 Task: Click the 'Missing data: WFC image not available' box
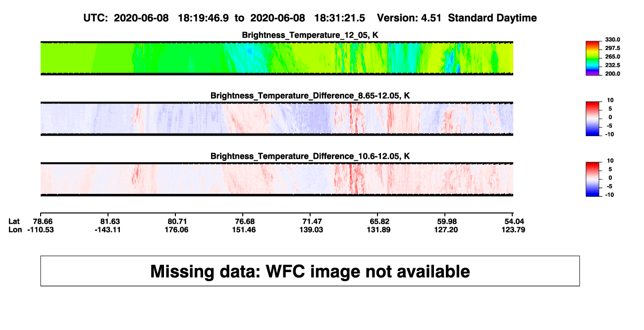[310, 271]
